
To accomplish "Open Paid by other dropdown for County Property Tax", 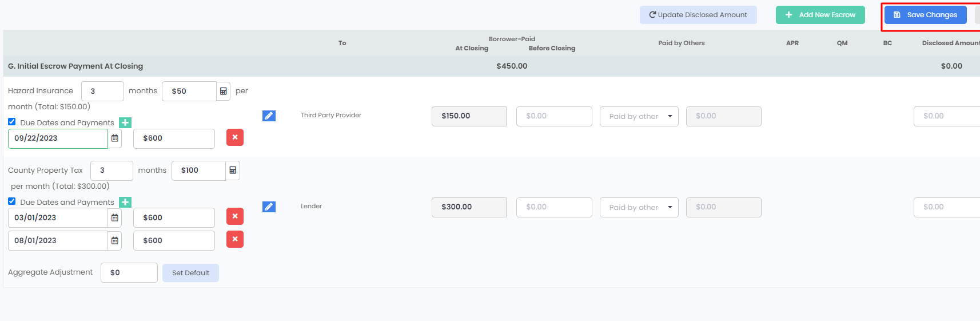I will 639,208.
